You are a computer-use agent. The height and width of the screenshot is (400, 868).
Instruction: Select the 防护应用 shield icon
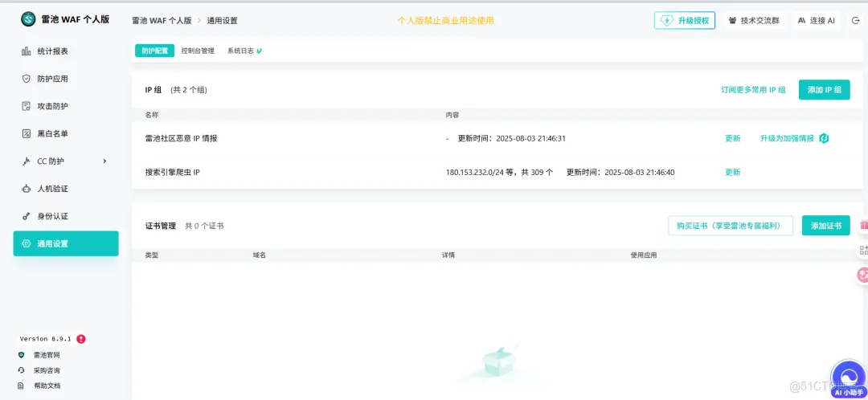[26, 79]
